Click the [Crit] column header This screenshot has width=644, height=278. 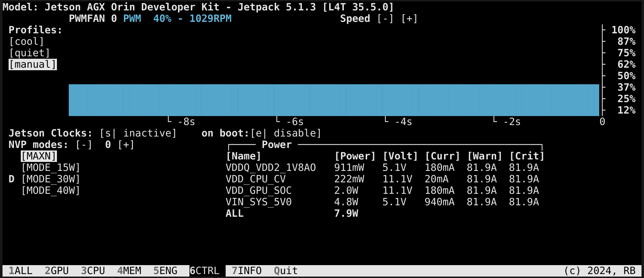tap(527, 156)
